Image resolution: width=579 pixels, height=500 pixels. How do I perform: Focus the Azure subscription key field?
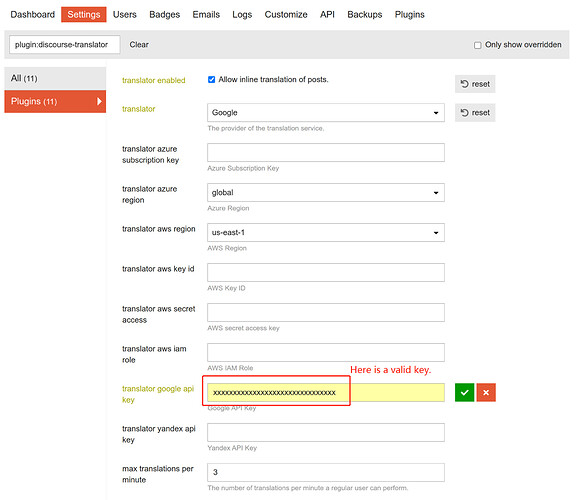[x=326, y=153]
